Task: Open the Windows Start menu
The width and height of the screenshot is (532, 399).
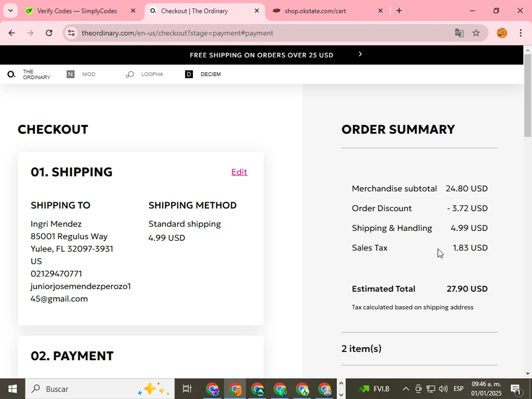Action: coord(12,389)
